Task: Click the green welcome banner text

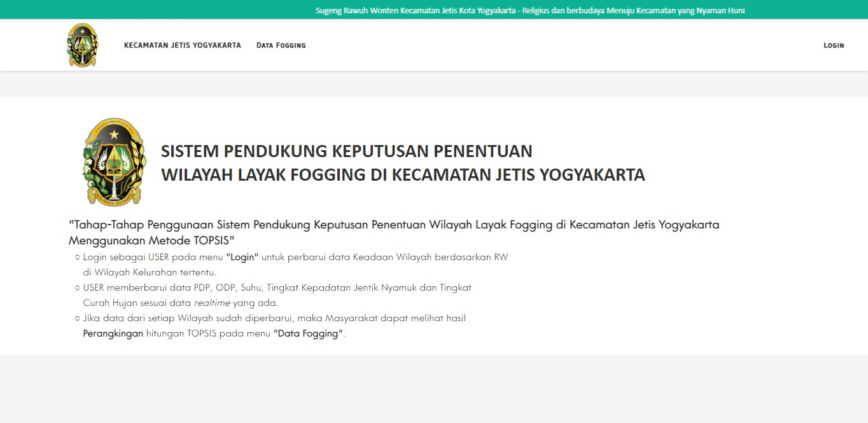Action: (530, 10)
